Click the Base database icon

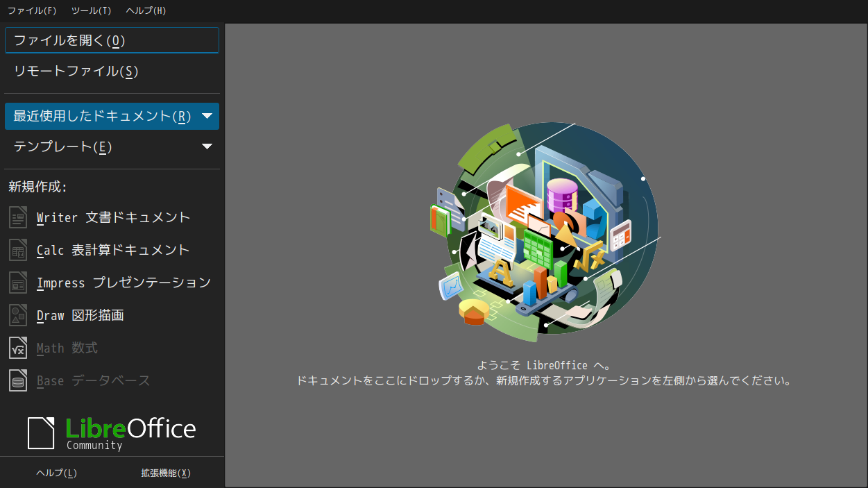click(x=18, y=380)
